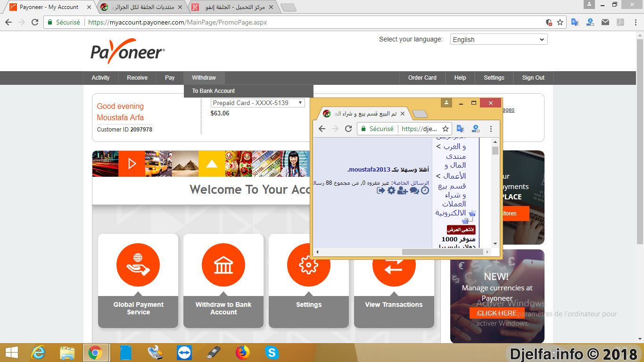Screen dimensions: 644x362
Task: Click folder icon beside forum breadcrumb in popup
Action: pos(472,214)
